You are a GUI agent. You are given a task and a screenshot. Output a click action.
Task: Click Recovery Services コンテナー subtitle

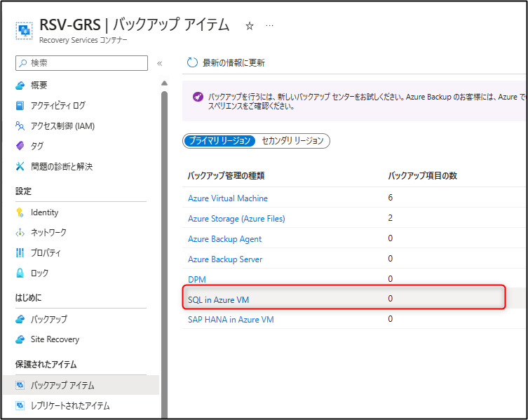tap(83, 40)
